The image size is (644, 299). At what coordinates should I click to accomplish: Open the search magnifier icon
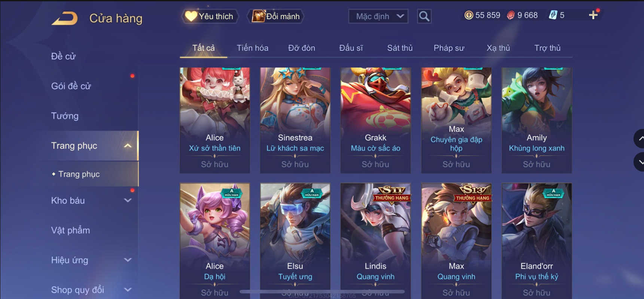pos(424,16)
